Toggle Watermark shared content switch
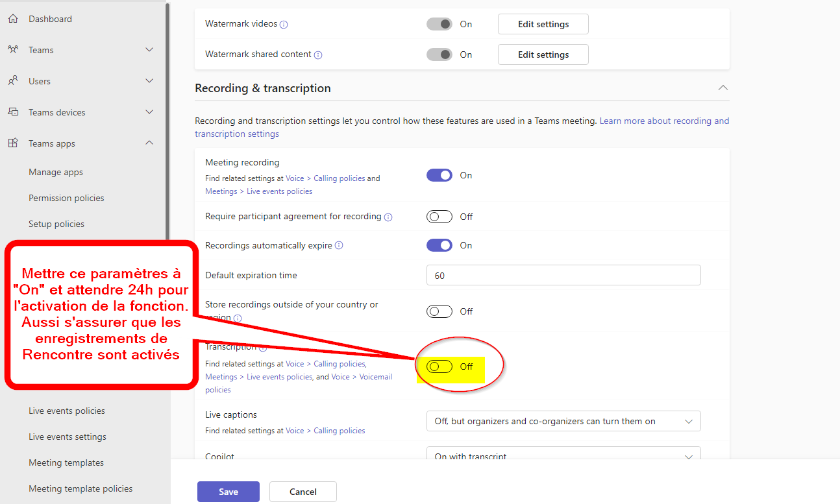 coord(439,54)
